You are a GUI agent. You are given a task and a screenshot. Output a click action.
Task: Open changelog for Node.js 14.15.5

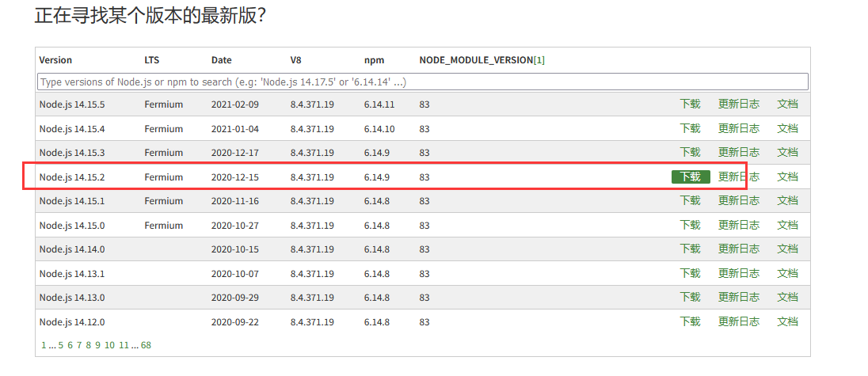739,104
